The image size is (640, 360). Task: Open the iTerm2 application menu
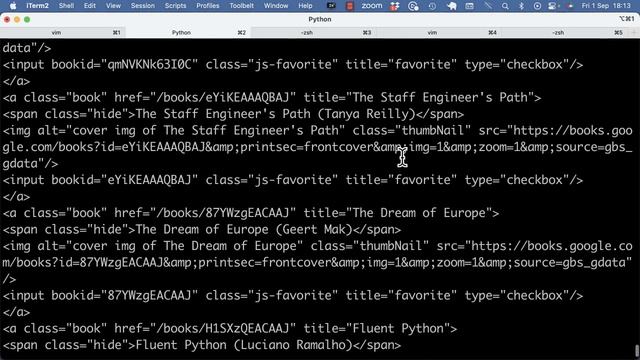[x=37, y=6]
